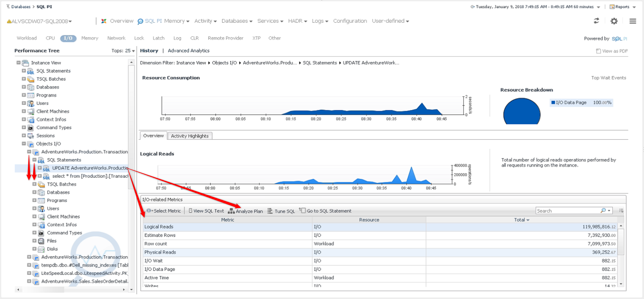Click the metrics table columns icon

[x=621, y=211]
